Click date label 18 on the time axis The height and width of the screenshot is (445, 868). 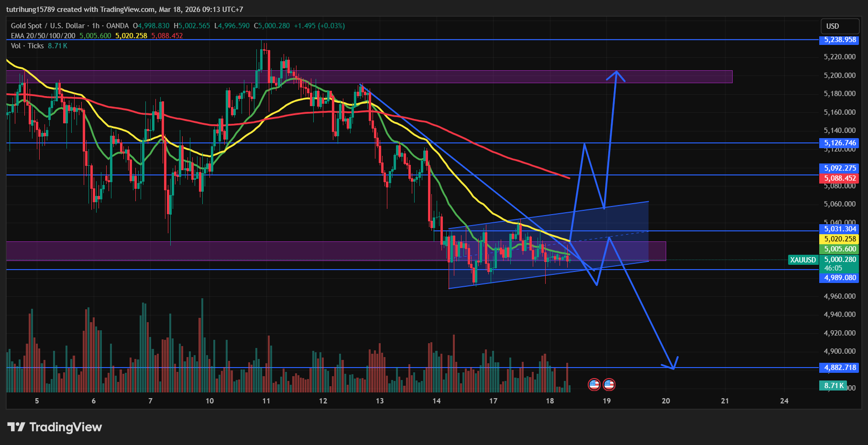550,401
